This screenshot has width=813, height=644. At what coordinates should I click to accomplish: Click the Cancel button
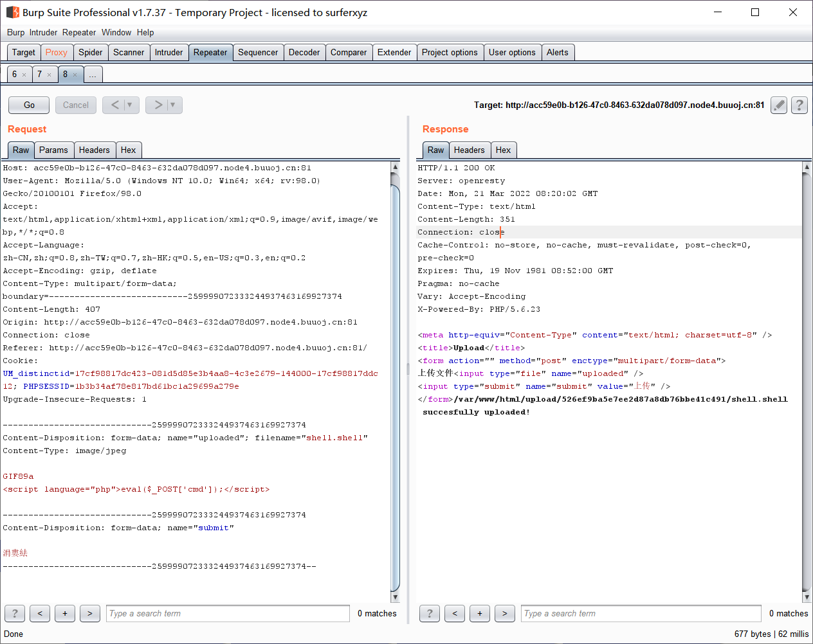tap(76, 105)
